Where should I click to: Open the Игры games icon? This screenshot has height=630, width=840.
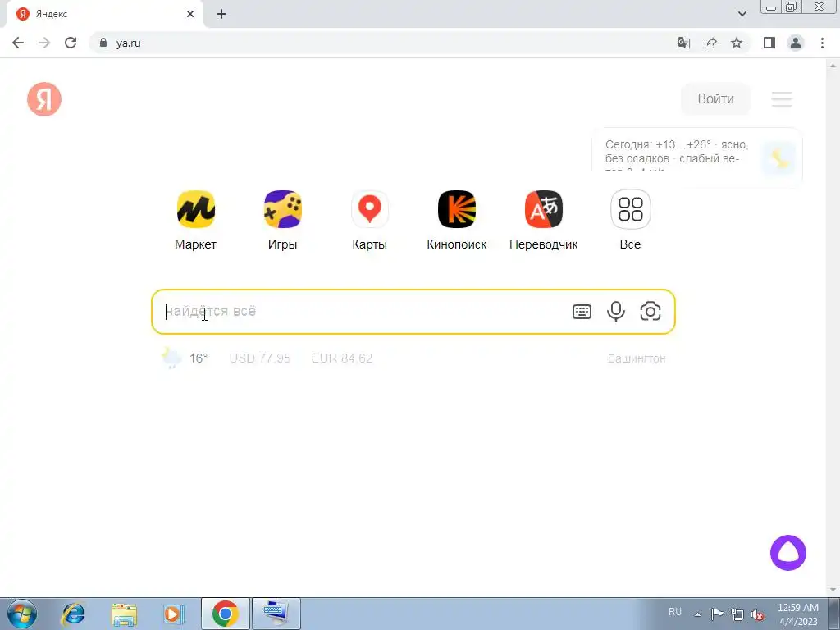point(282,209)
